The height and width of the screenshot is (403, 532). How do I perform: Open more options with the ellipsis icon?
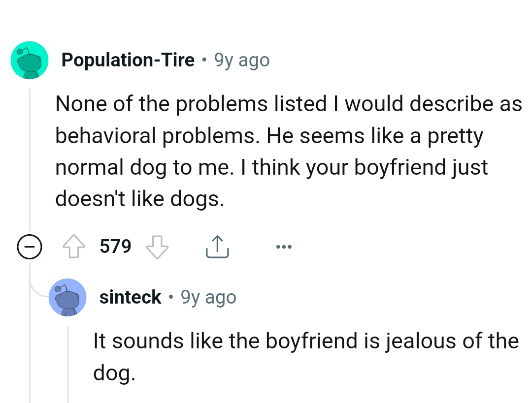pyautogui.click(x=284, y=247)
